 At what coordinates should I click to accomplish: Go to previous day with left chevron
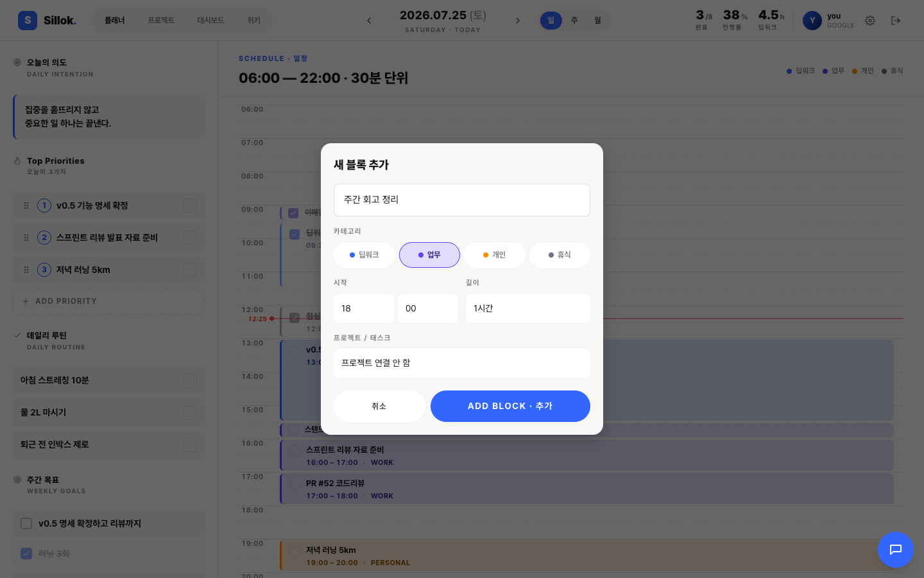[x=369, y=21]
